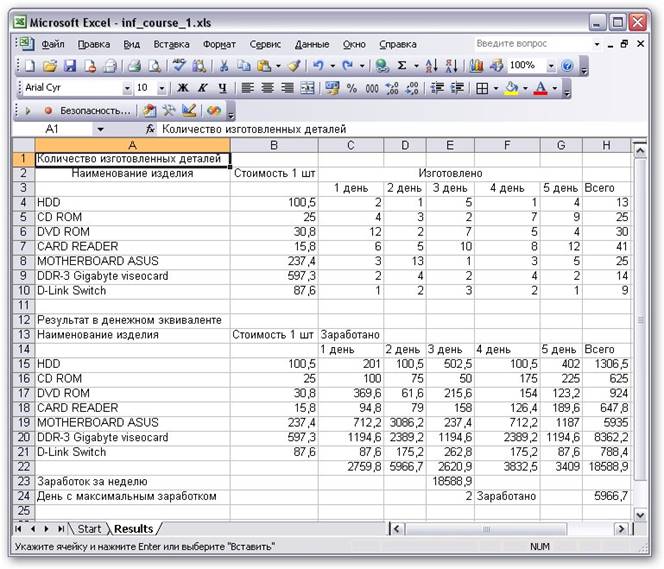Image resolution: width=664 pixels, height=569 pixels.
Task: Open the Chart Wizard icon
Action: tap(475, 66)
